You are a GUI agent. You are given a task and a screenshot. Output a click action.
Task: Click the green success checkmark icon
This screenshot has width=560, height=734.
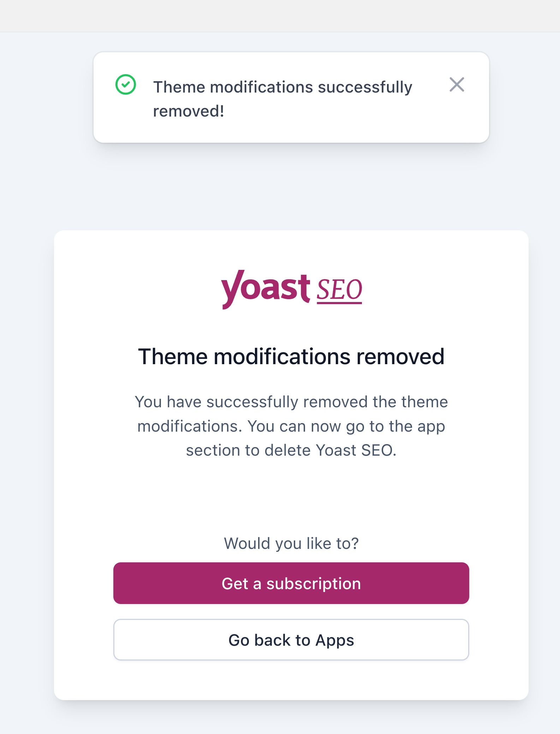click(x=126, y=84)
